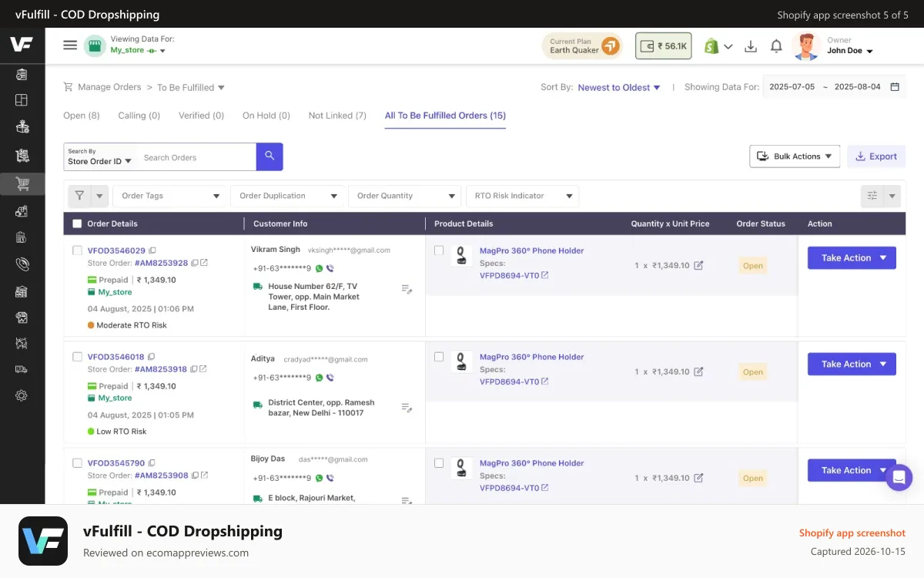Click the blue search magnifier button

(269, 156)
